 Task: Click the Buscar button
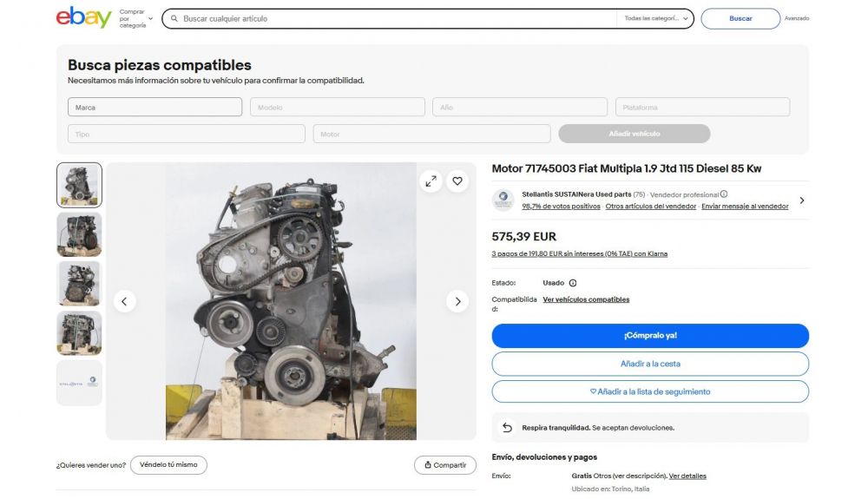[x=740, y=18]
